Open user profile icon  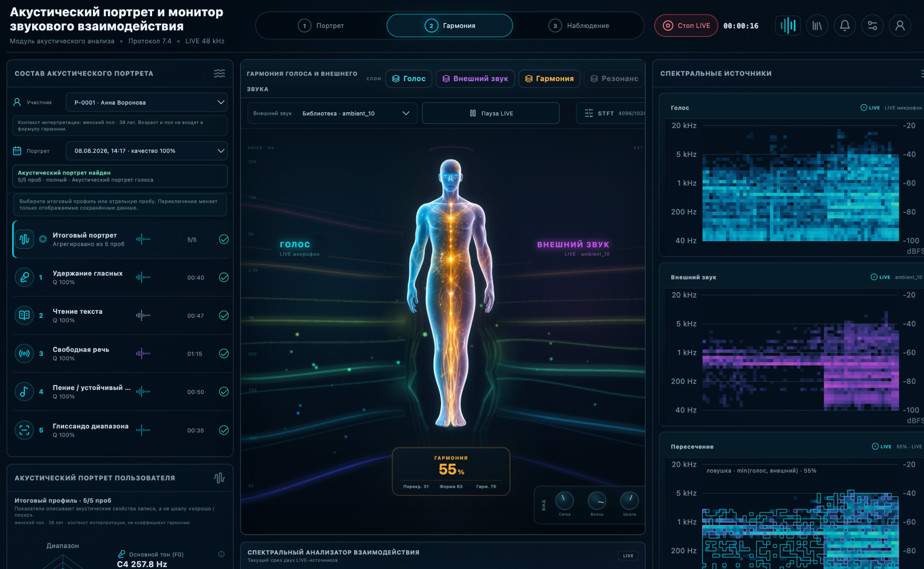tap(900, 26)
